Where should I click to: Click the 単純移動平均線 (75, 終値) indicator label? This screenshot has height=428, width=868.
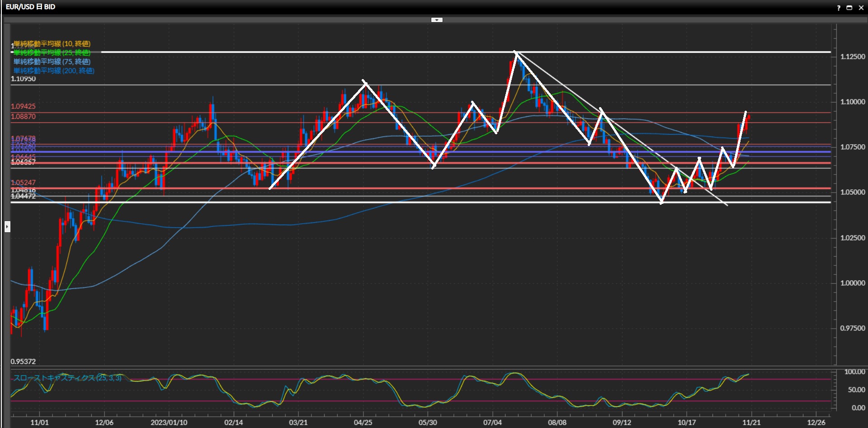click(x=52, y=62)
